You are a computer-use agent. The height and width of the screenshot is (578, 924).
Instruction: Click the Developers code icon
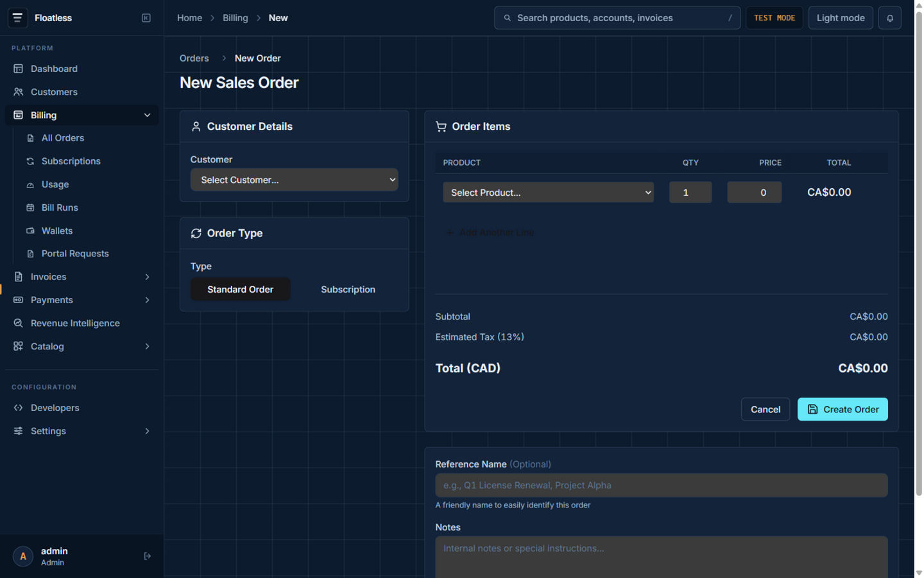(18, 408)
